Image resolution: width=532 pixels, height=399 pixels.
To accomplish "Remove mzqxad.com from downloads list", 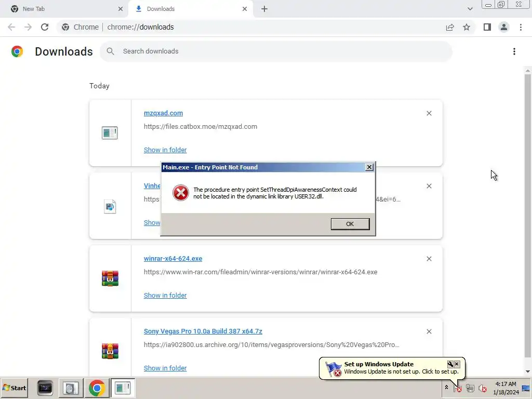I will pos(429,113).
